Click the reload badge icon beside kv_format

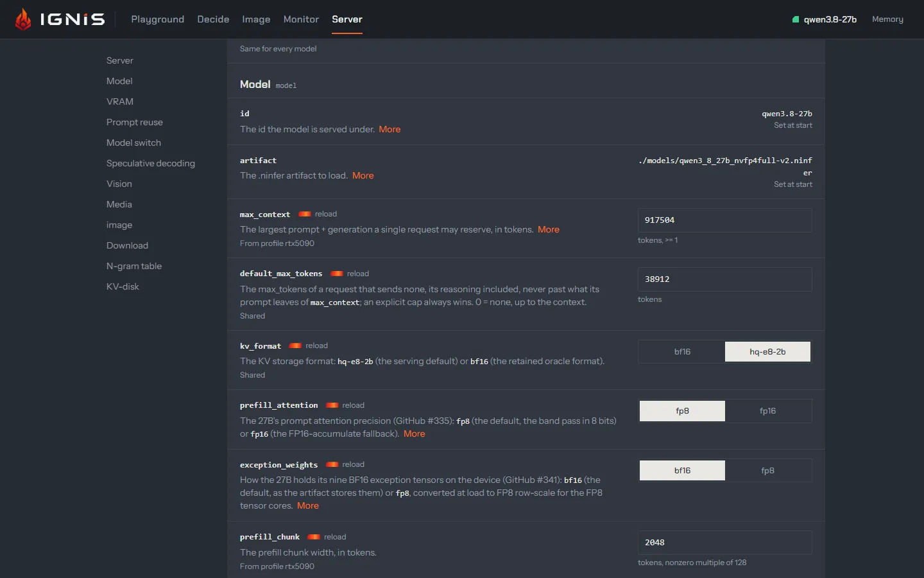pos(295,346)
